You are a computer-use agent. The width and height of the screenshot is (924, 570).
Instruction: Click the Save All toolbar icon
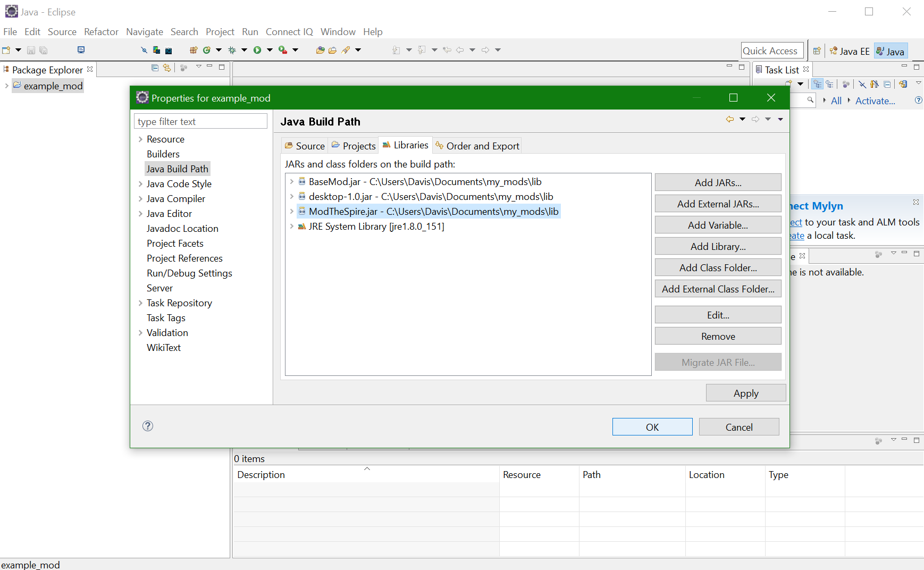coord(44,50)
